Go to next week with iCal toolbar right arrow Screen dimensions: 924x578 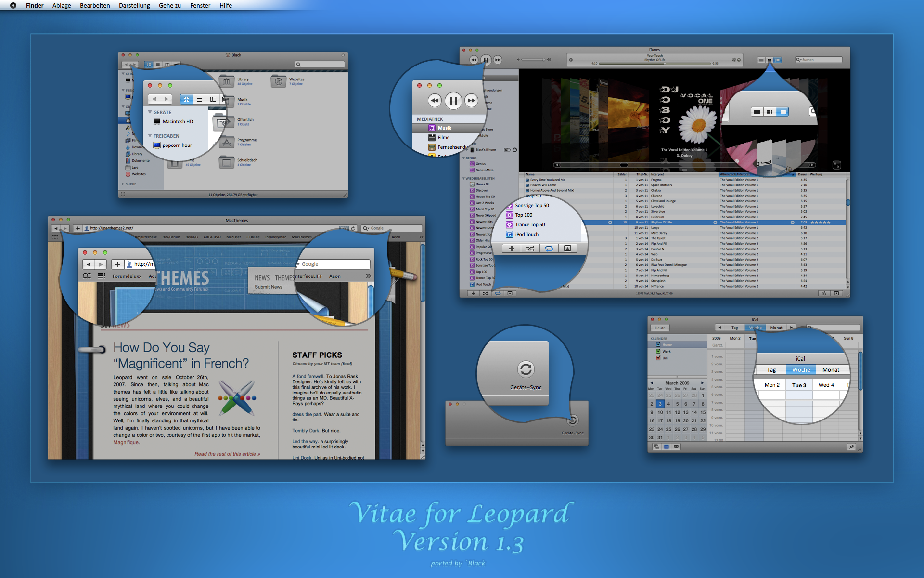[x=791, y=328]
